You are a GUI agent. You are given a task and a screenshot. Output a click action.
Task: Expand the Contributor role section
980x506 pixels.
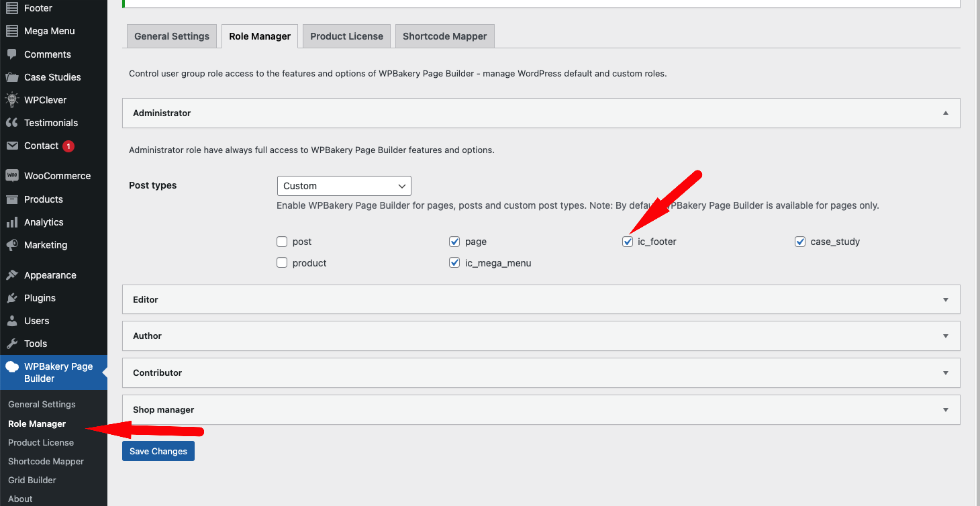(541, 372)
